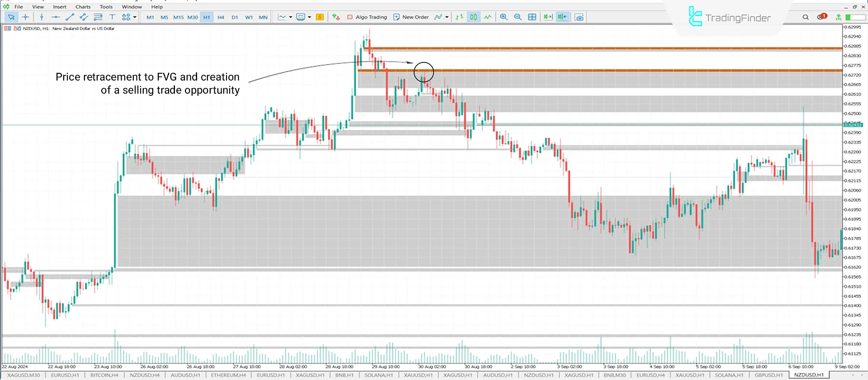Switch to the EURUSD,H4 chart tab

tap(651, 375)
